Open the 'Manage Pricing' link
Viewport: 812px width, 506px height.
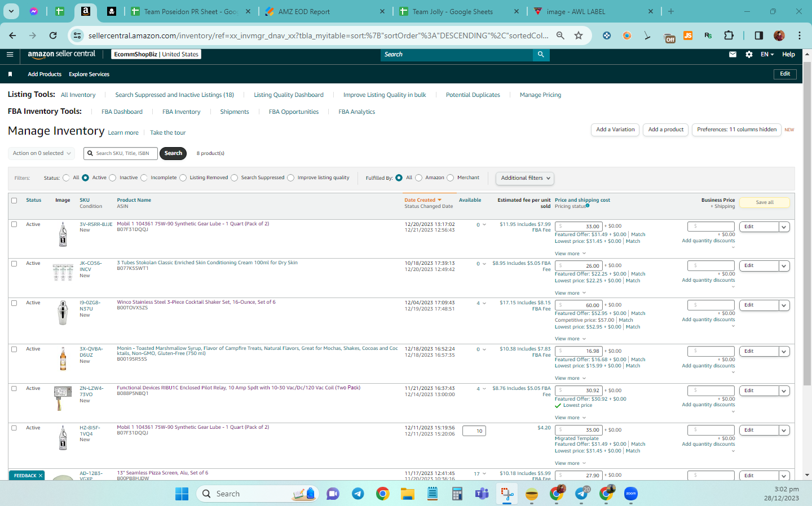point(540,95)
